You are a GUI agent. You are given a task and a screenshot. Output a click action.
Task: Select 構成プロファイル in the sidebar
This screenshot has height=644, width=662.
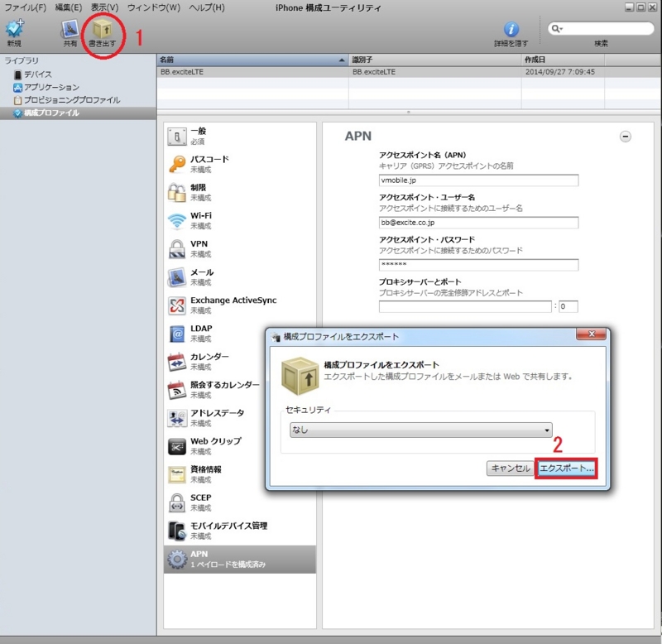click(x=78, y=113)
